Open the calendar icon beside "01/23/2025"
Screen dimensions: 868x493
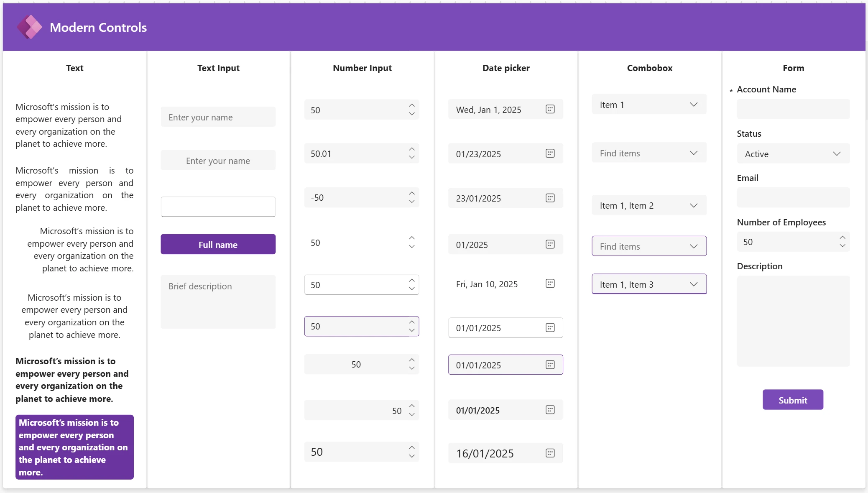[x=550, y=153]
